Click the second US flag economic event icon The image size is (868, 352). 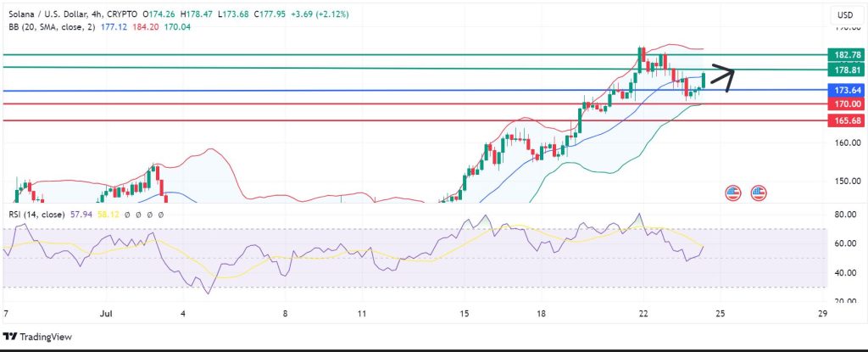759,193
